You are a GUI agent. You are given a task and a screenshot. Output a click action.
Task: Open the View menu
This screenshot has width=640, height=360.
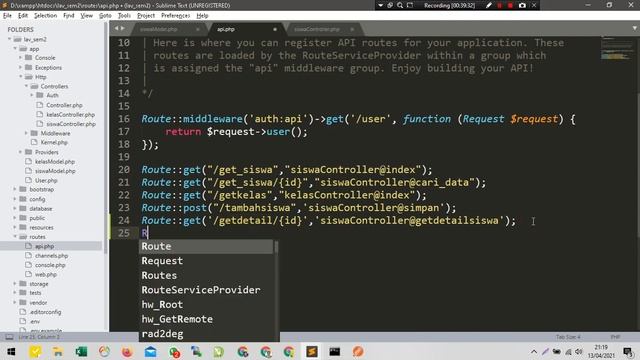pyautogui.click(x=87, y=16)
